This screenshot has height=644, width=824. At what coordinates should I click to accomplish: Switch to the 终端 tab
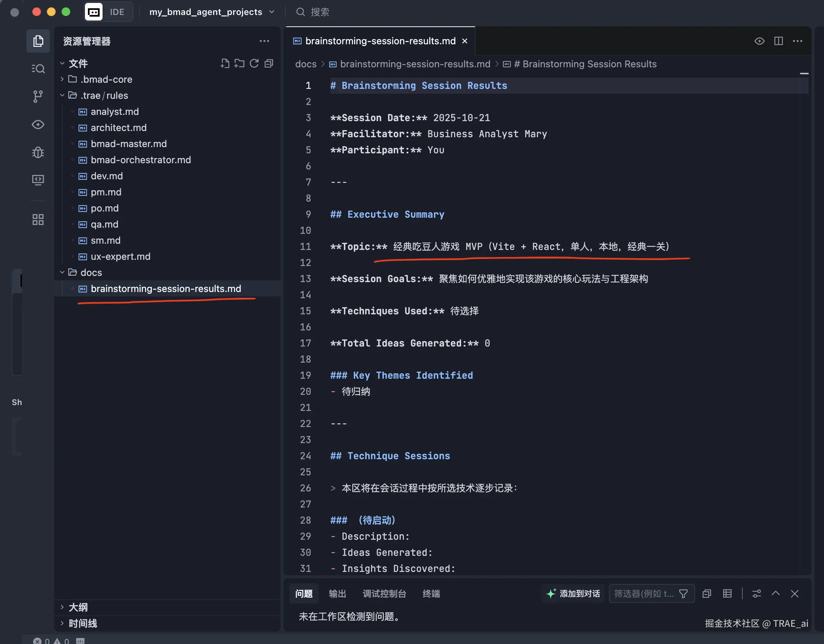pyautogui.click(x=431, y=594)
